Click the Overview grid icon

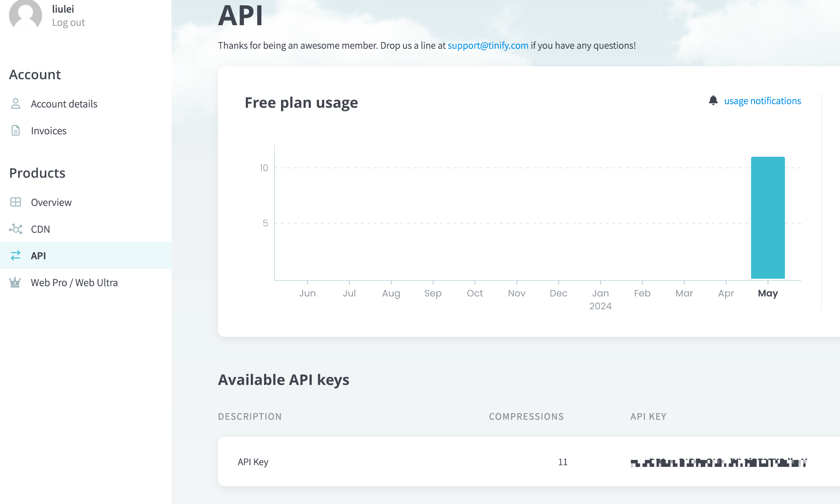(16, 202)
